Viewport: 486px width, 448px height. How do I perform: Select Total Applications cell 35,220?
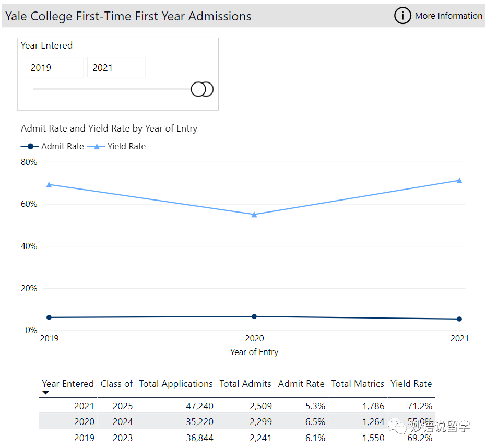tap(199, 422)
